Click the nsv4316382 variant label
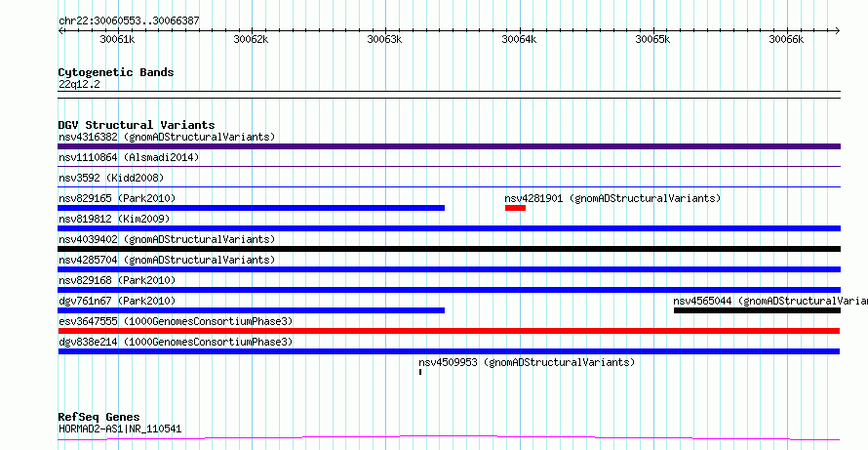The width and height of the screenshot is (868, 450). click(x=167, y=137)
